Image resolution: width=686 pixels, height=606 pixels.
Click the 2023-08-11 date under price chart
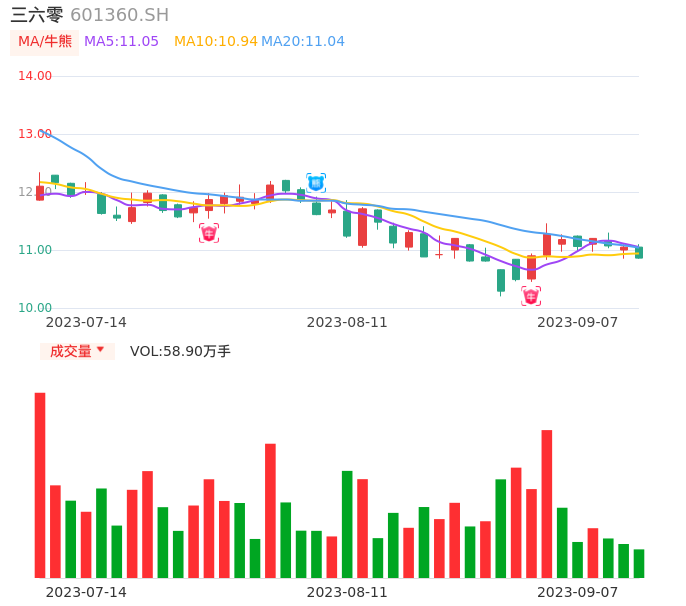click(347, 322)
